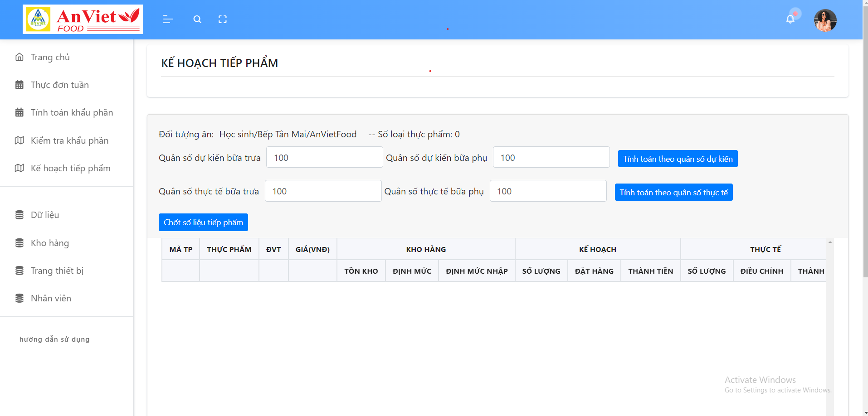Click the Tính toán khẩu phần icon

[x=19, y=112]
